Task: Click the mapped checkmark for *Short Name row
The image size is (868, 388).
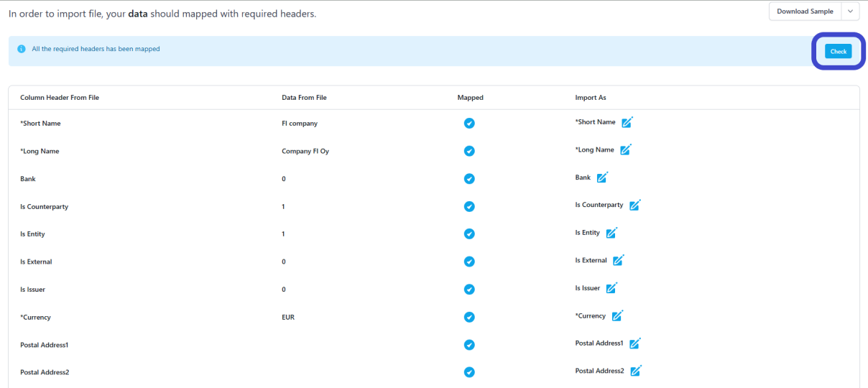Action: click(469, 124)
